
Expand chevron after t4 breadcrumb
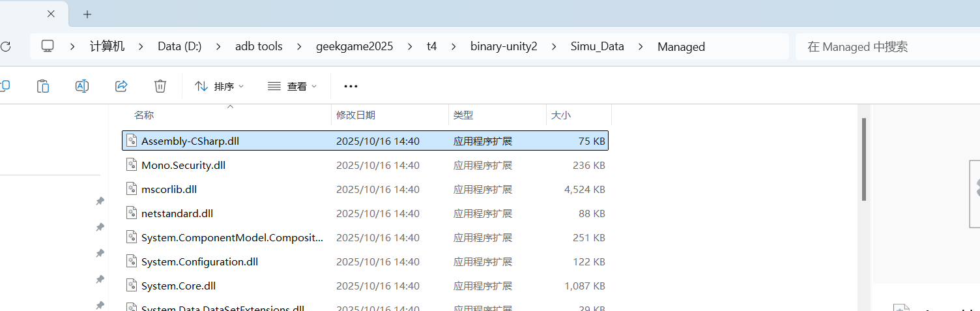click(454, 46)
